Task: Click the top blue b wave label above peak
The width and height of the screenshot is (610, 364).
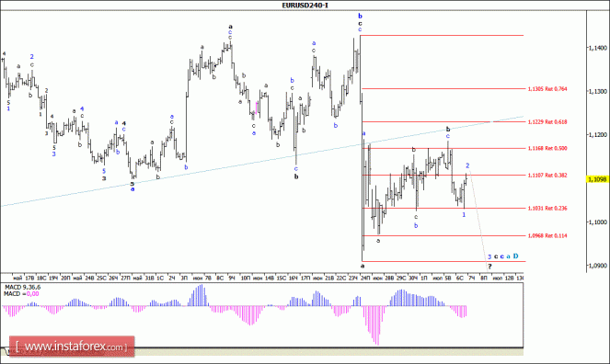Action: [360, 16]
